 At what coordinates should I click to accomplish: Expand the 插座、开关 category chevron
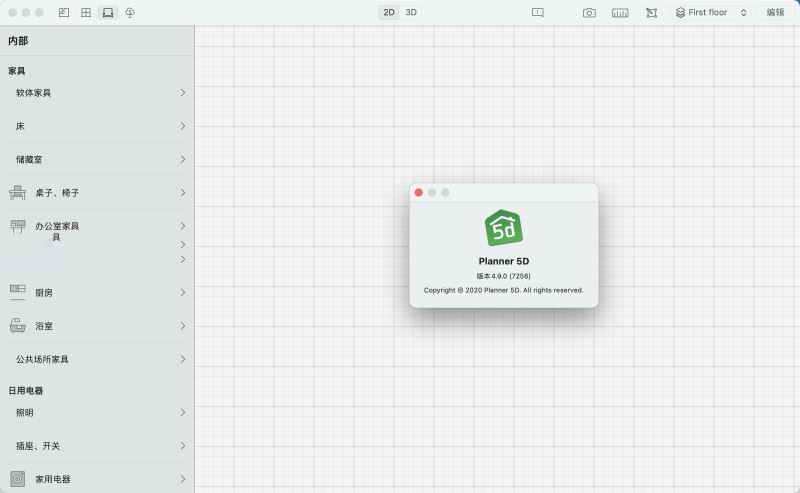[x=183, y=446]
